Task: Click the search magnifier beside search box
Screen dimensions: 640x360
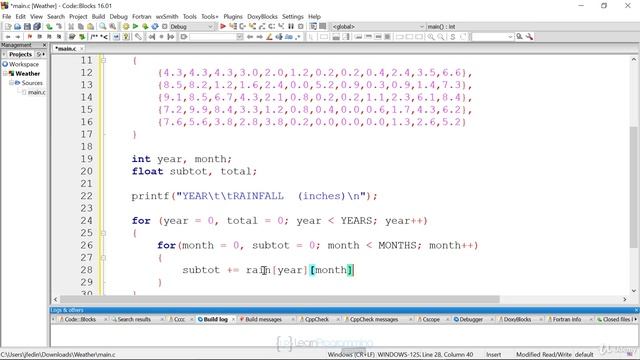Action: tap(520, 37)
